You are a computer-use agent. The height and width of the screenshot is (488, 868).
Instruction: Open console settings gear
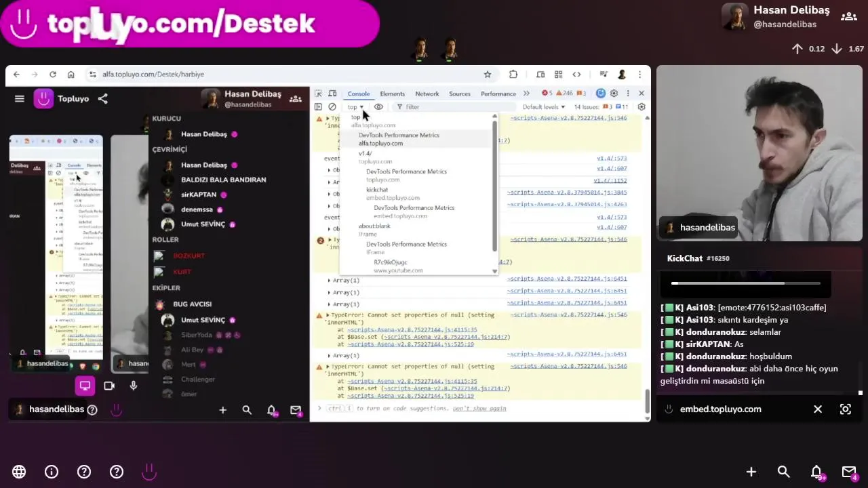(x=642, y=107)
